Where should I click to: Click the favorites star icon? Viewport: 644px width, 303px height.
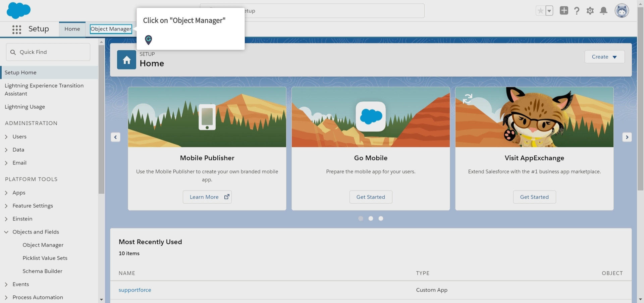(540, 11)
